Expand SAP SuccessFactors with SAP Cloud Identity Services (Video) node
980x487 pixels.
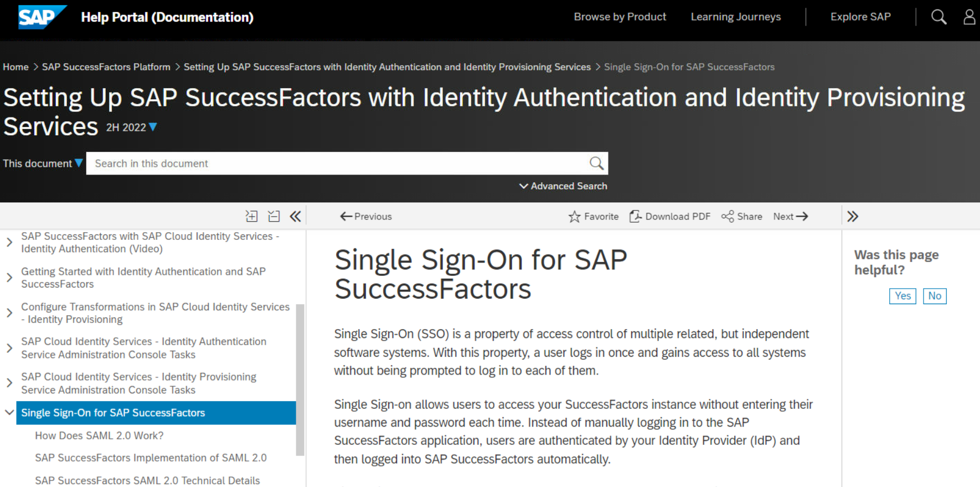[x=9, y=242]
